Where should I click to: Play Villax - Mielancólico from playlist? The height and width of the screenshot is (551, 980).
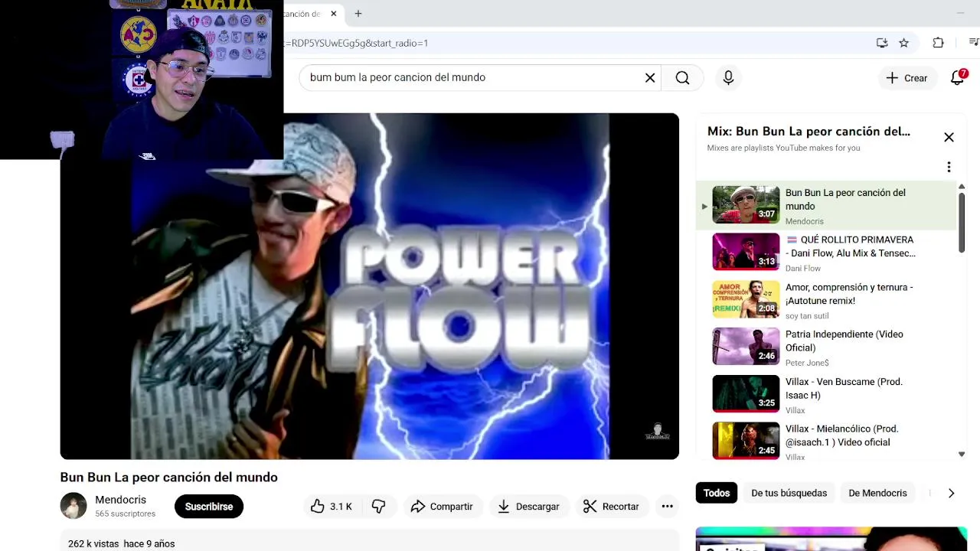[827, 441]
